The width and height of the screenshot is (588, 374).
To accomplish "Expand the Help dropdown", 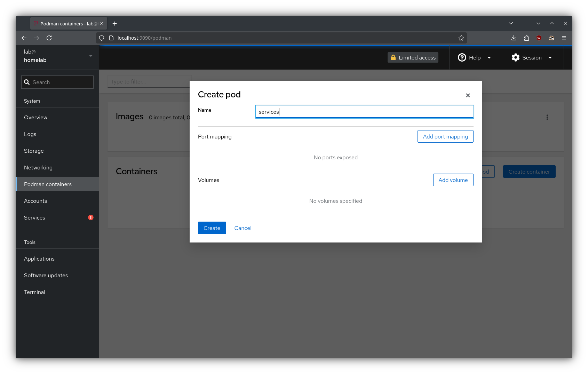I will pyautogui.click(x=475, y=58).
